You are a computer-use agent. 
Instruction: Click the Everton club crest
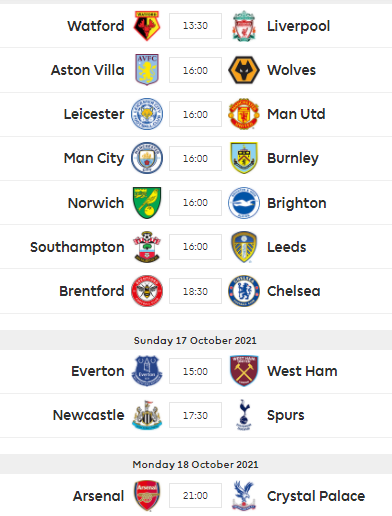[147, 371]
